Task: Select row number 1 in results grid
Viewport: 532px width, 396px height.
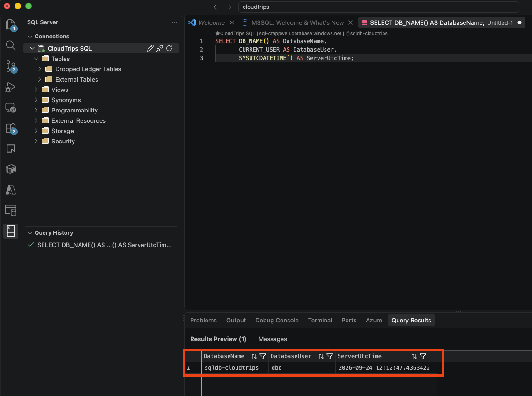Action: [x=193, y=368]
